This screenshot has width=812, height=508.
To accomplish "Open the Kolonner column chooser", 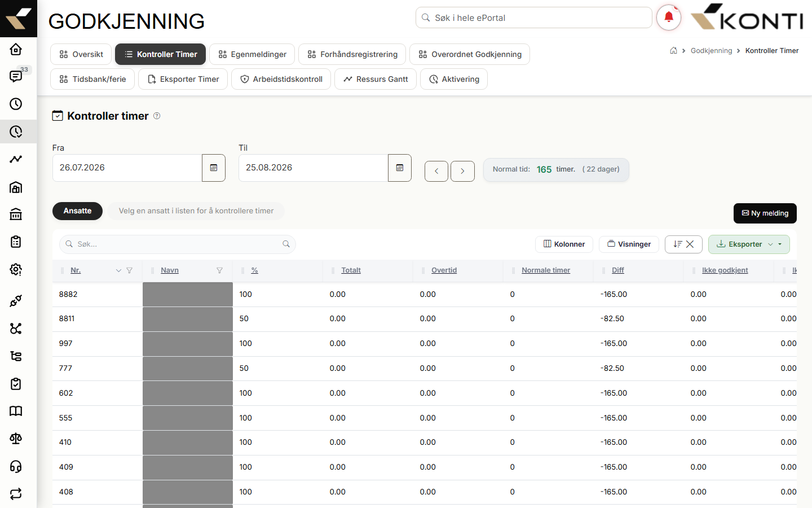I will coord(564,244).
